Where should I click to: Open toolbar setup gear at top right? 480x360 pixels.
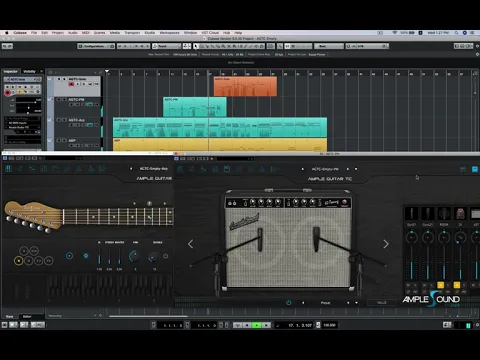[477, 46]
